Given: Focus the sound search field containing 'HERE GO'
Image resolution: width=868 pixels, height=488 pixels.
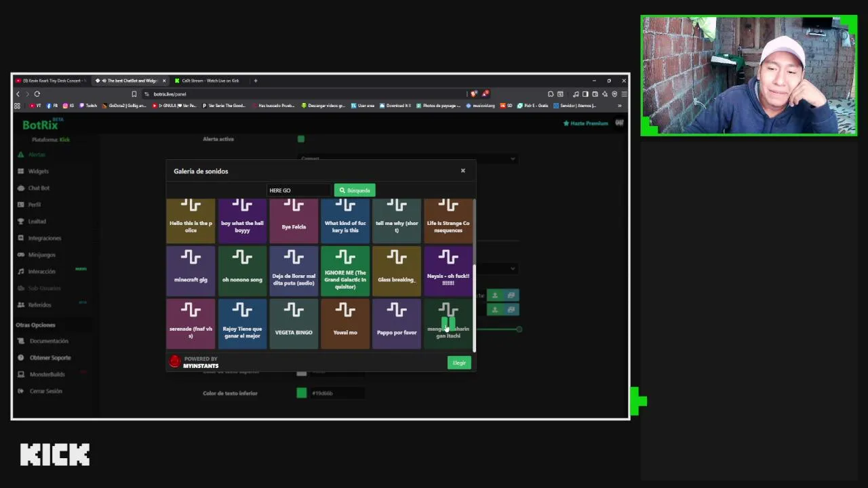Looking at the screenshot, I should click(298, 190).
